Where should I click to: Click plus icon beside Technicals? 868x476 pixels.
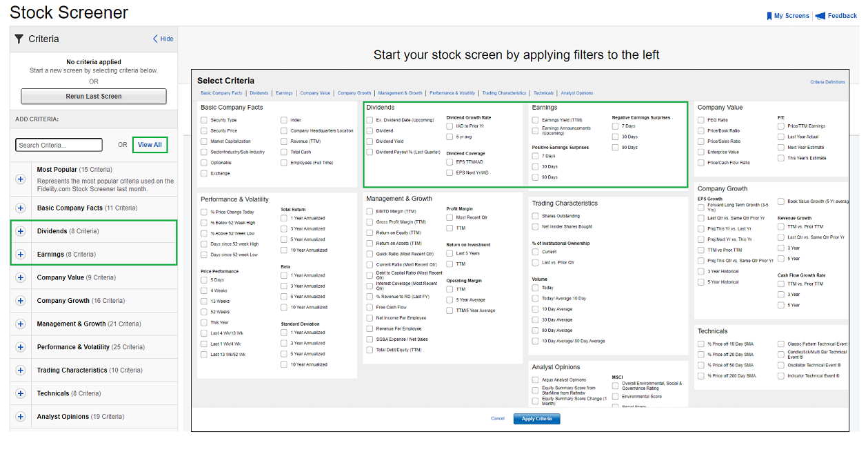(x=21, y=393)
